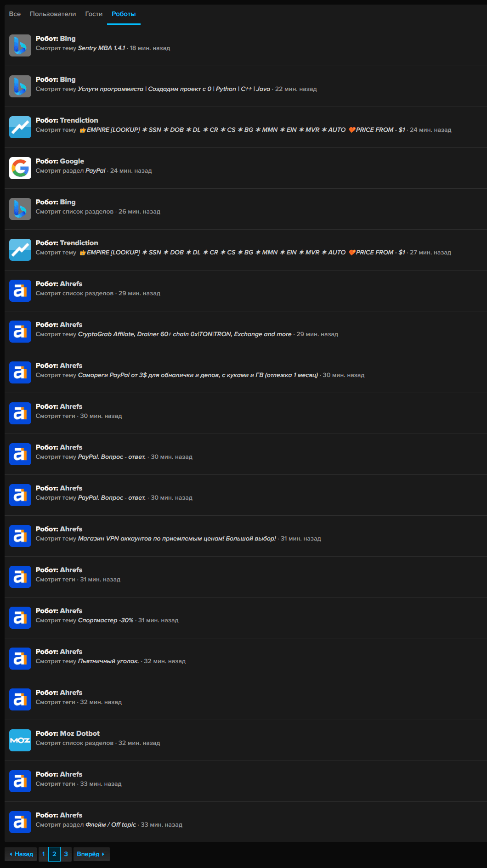Screen dimensions: 487x868
Task: Switch to the Все tab
Action: pos(15,14)
